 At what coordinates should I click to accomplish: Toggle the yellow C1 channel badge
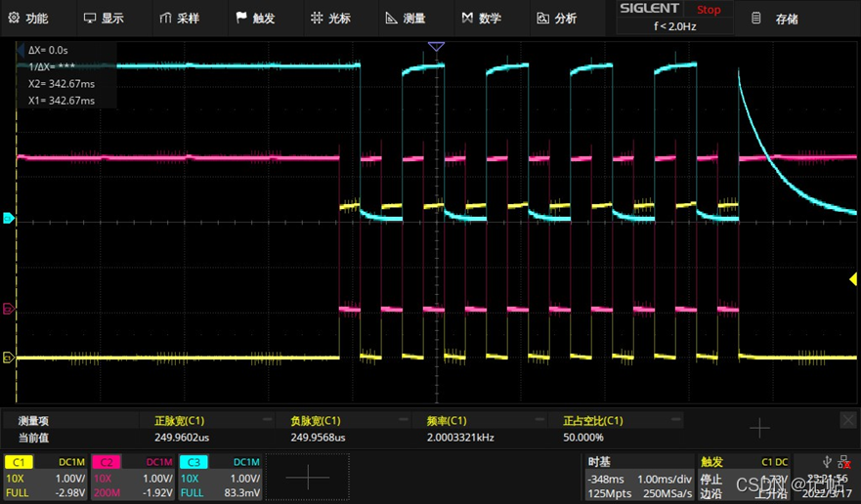[x=19, y=462]
